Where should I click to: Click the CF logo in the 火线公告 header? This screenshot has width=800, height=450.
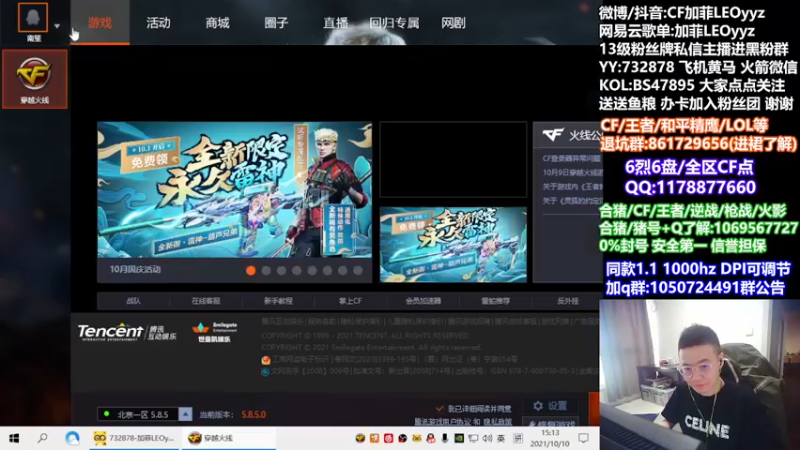click(x=553, y=135)
